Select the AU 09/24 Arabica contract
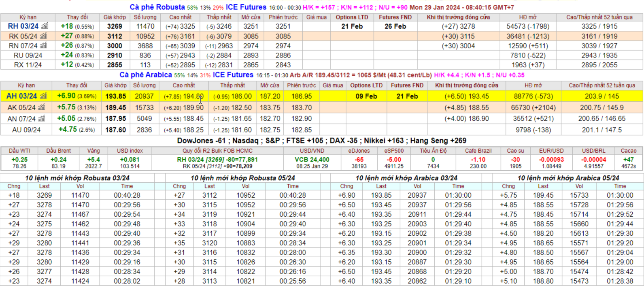644x286 pixels. tap(26, 130)
